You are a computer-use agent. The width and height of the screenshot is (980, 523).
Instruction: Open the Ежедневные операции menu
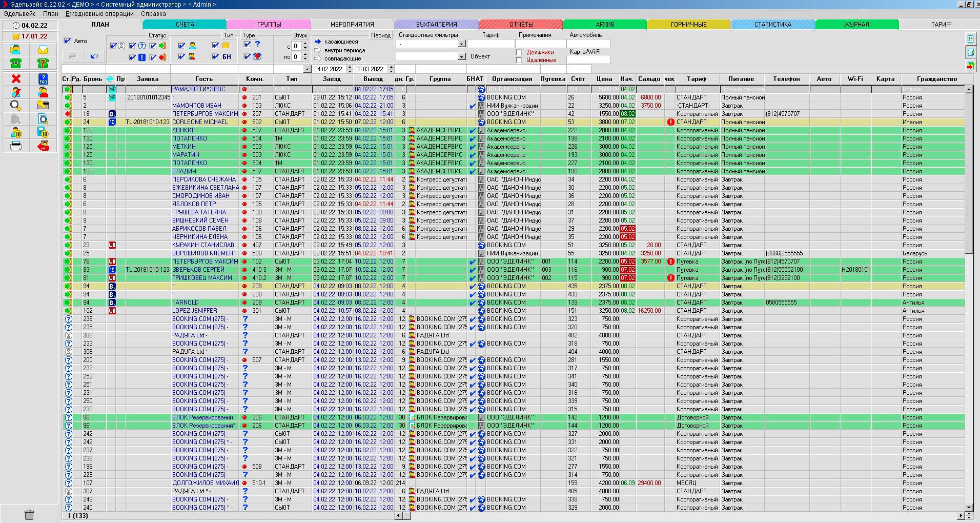pos(99,14)
